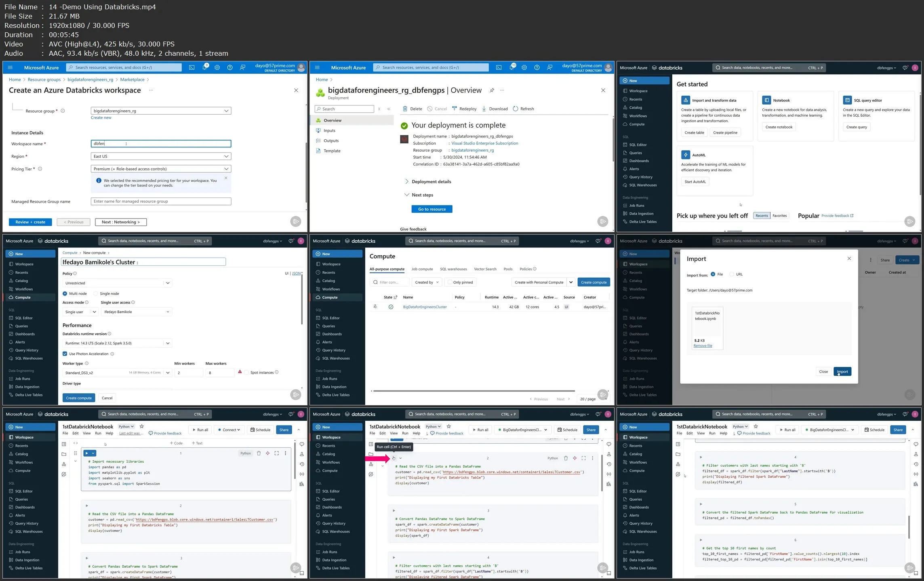The height and width of the screenshot is (581, 924).
Task: Open Catalog in the Get started page sidebar
Action: 635,107
